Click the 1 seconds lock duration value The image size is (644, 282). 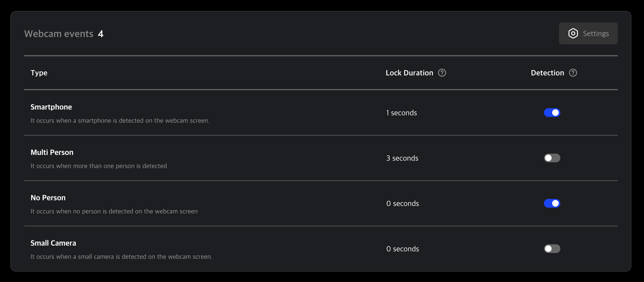(x=402, y=113)
